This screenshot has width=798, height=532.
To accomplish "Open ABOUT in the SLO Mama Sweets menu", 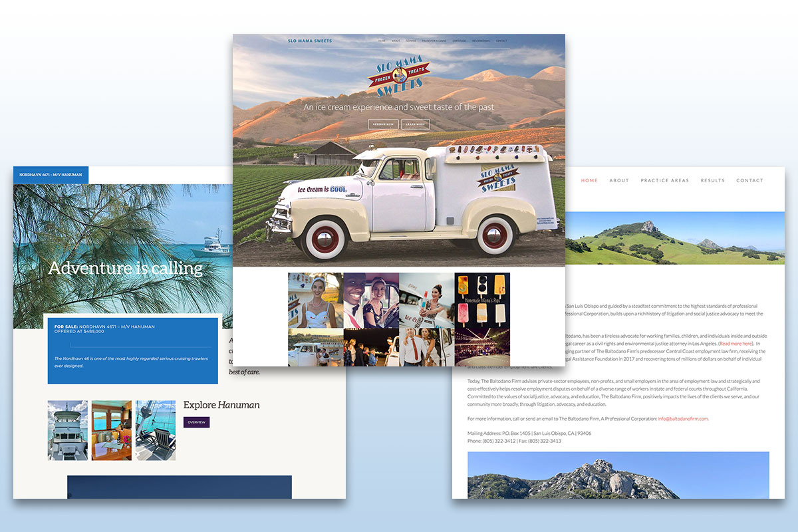I will click(x=396, y=41).
